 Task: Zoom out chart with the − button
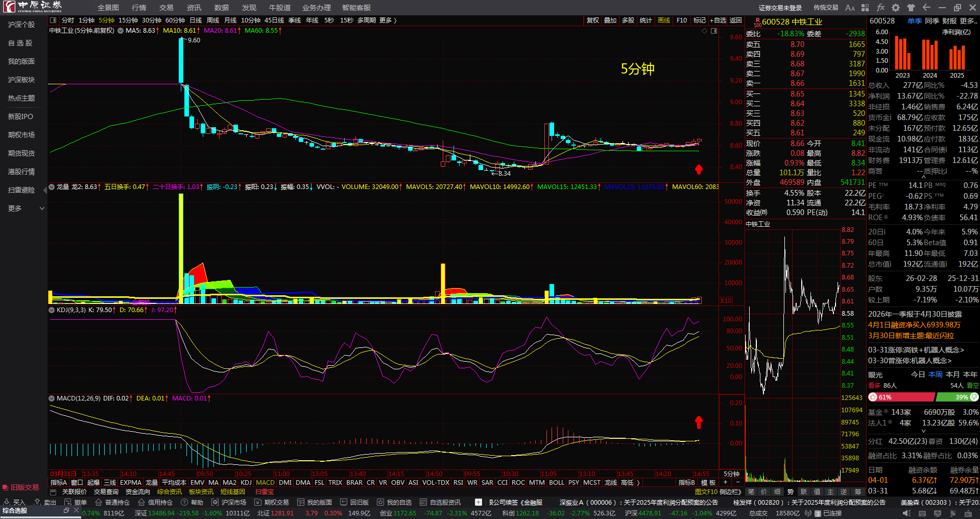click(x=737, y=483)
